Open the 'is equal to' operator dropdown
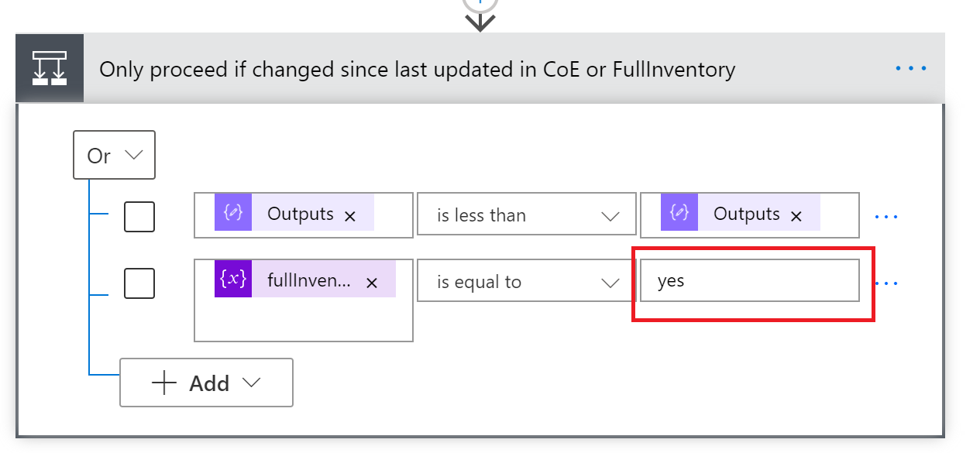The height and width of the screenshot is (453, 980). [x=524, y=281]
